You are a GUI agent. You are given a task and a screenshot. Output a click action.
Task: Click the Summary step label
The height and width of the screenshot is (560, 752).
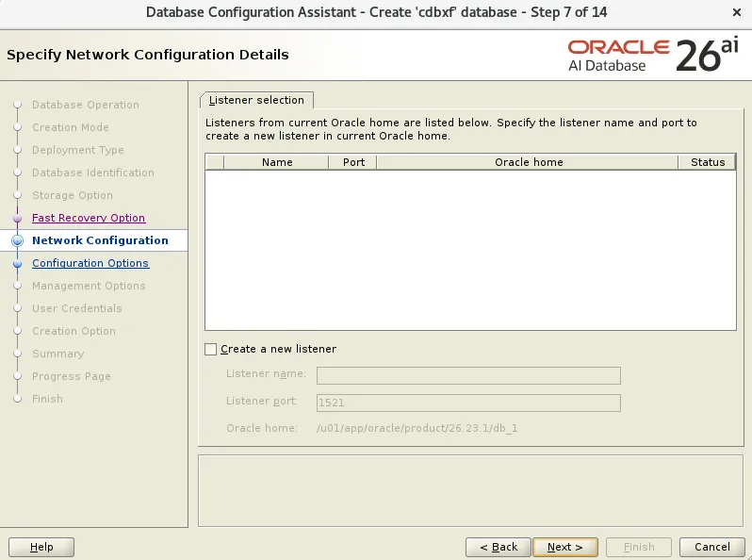click(x=58, y=354)
